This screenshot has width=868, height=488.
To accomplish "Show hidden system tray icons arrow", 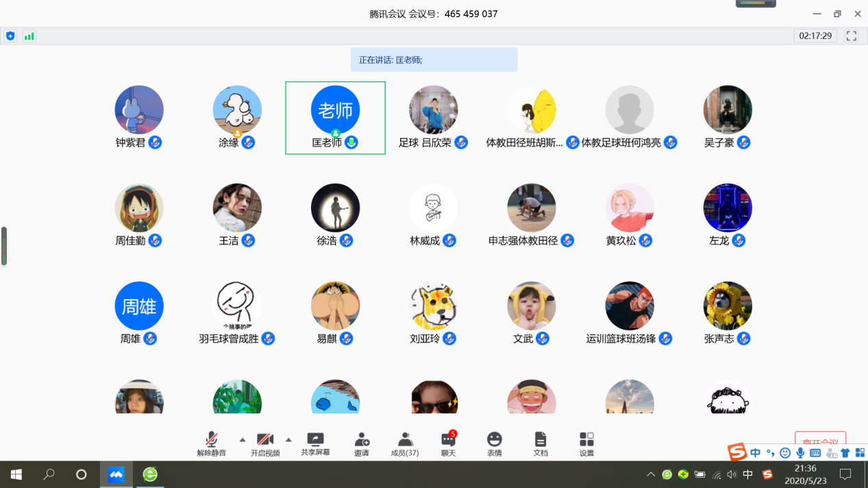I will [651, 474].
